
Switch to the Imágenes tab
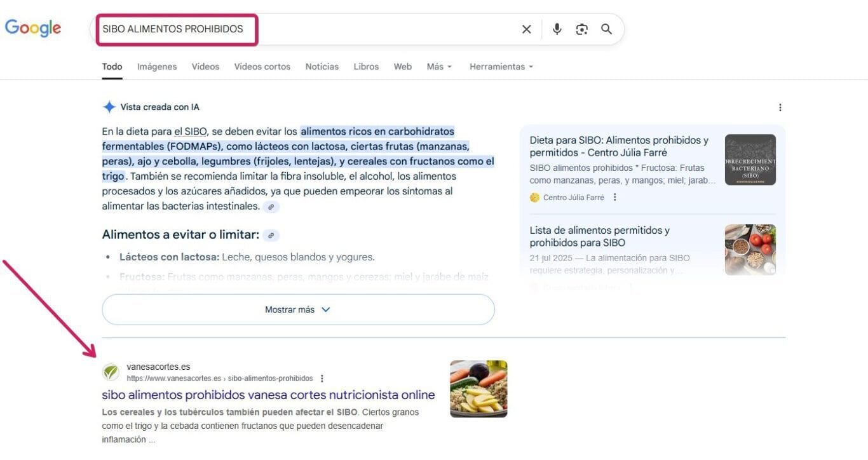157,67
